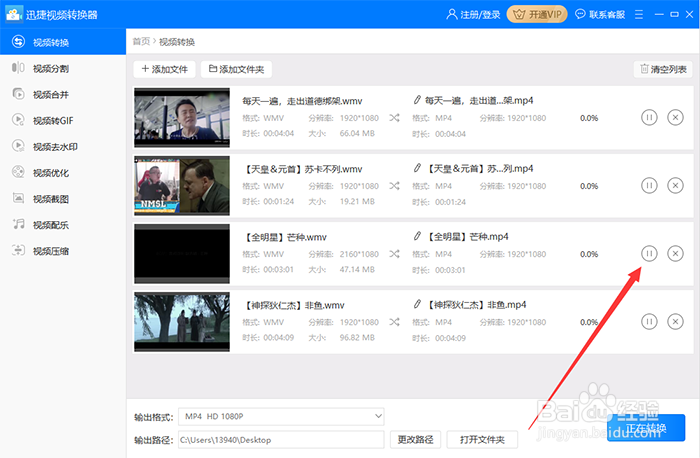Pause conversion of 天皇&元首 file
The height and width of the screenshot is (458, 700).
(x=649, y=186)
